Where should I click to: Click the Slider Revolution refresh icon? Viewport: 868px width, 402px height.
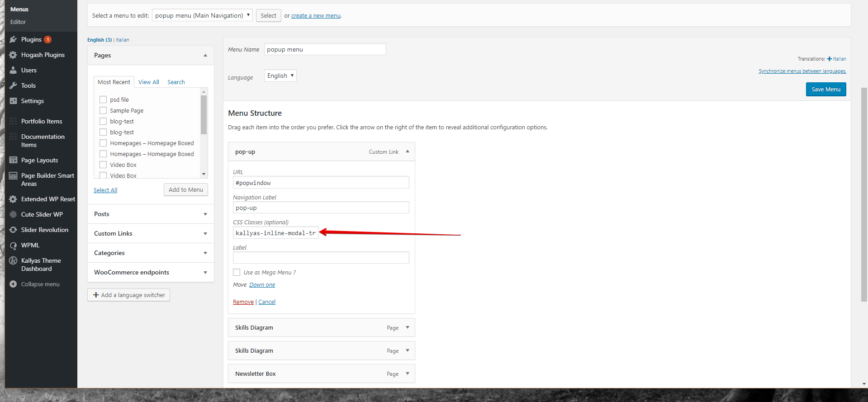coord(13,230)
